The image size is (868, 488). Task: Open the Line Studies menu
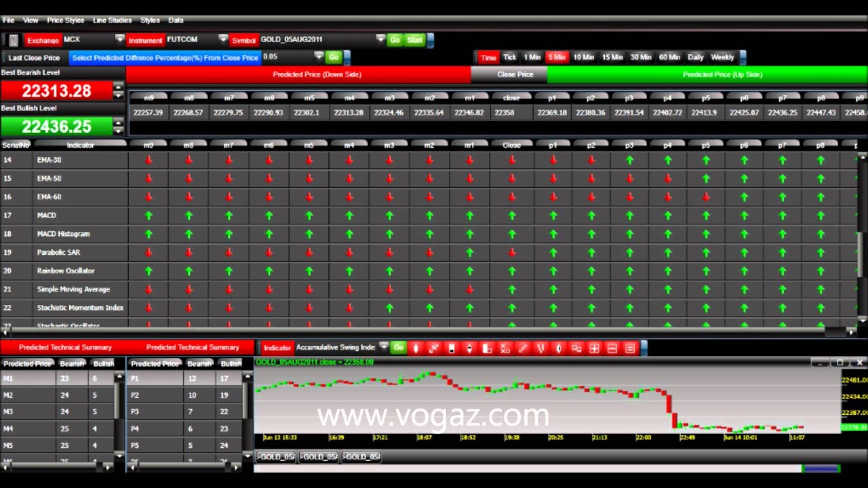click(x=112, y=20)
